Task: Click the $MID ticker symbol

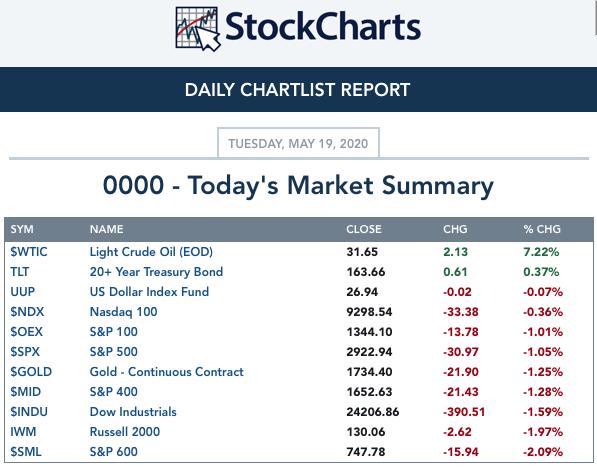Action: (26, 392)
